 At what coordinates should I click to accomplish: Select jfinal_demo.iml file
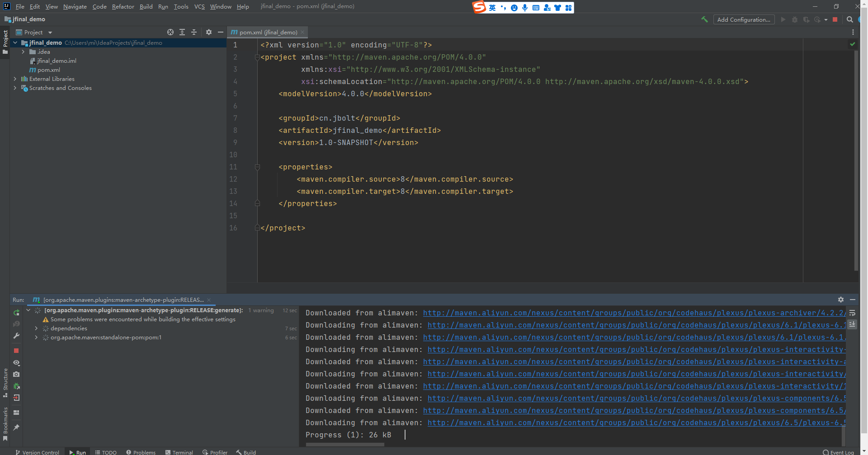53,61
